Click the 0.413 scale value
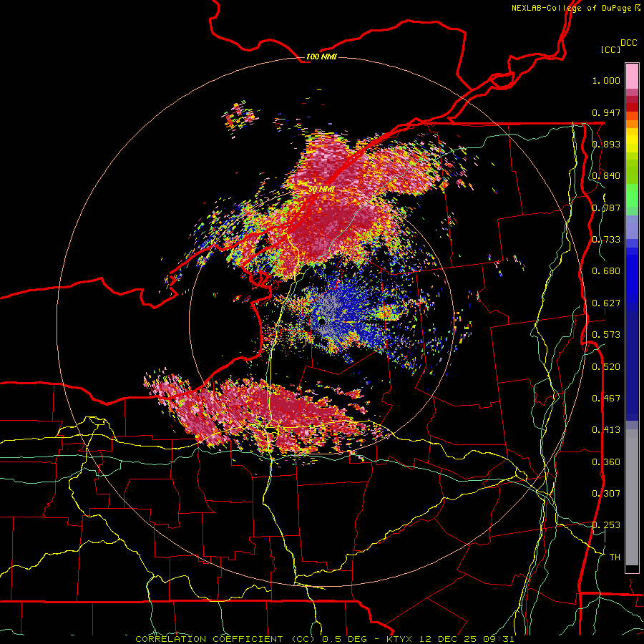This screenshot has height=644, width=644. (606, 430)
